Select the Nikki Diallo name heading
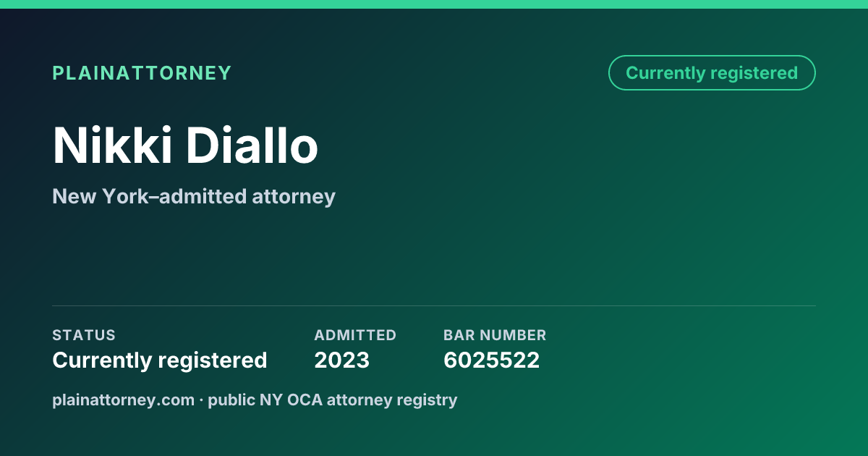 [185, 145]
